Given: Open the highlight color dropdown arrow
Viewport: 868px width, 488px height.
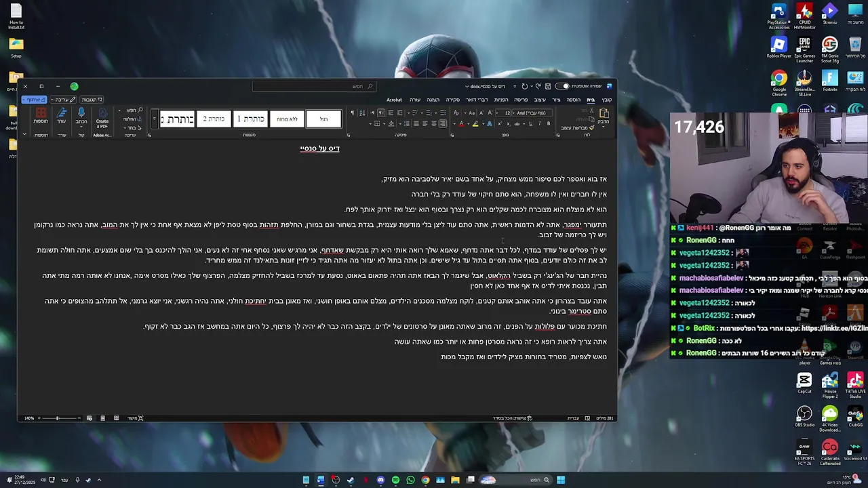Looking at the screenshot, I should point(469,123).
